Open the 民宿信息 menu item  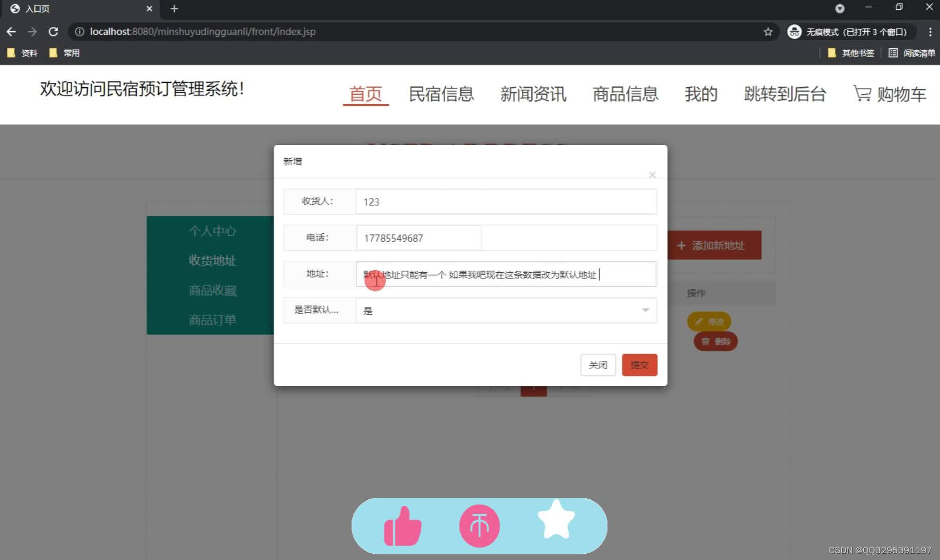coord(441,94)
